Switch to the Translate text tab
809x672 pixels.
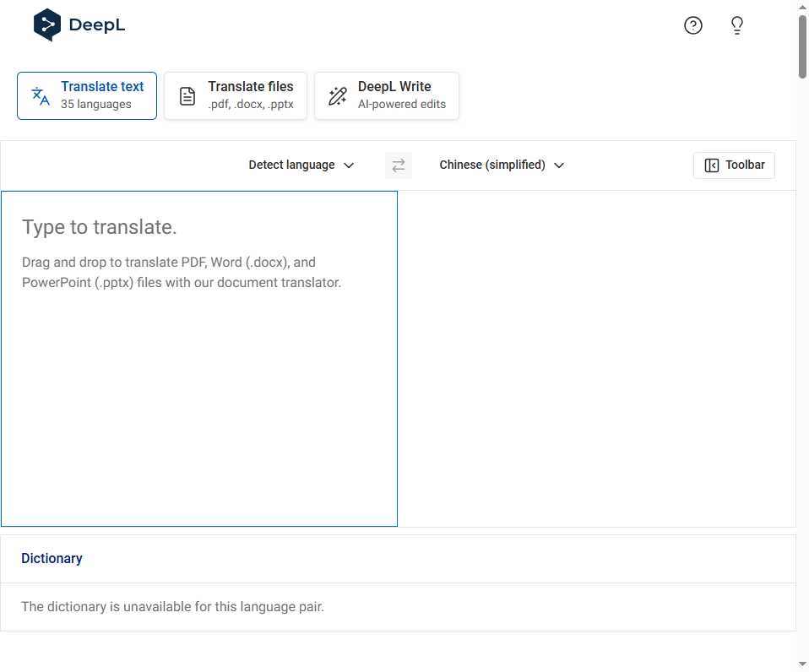[x=86, y=95]
